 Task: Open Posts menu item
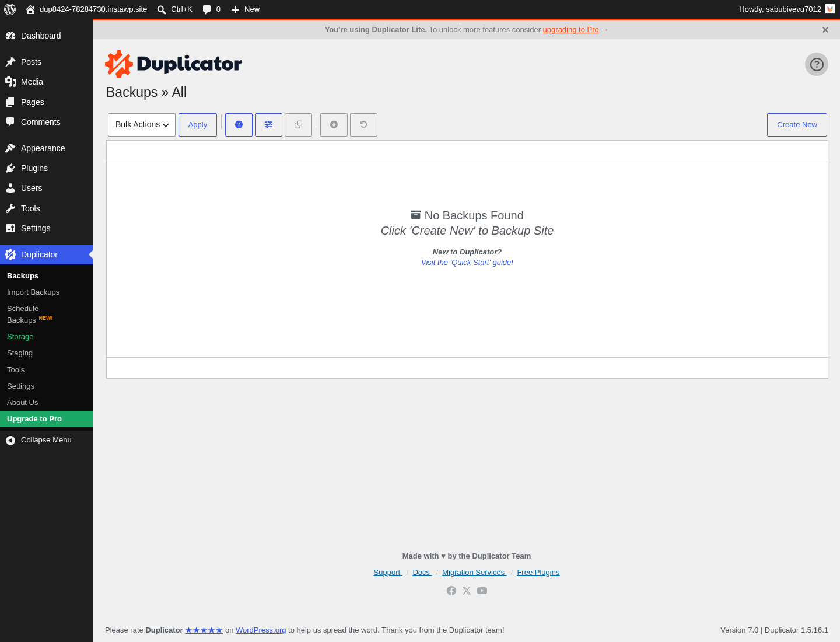tap(47, 62)
